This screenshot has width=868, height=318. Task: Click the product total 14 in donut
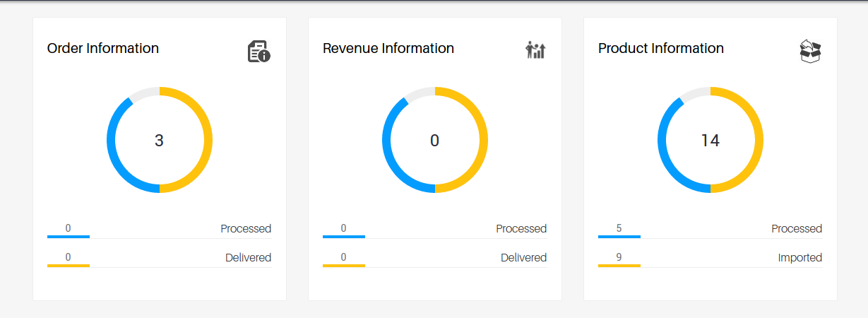710,141
